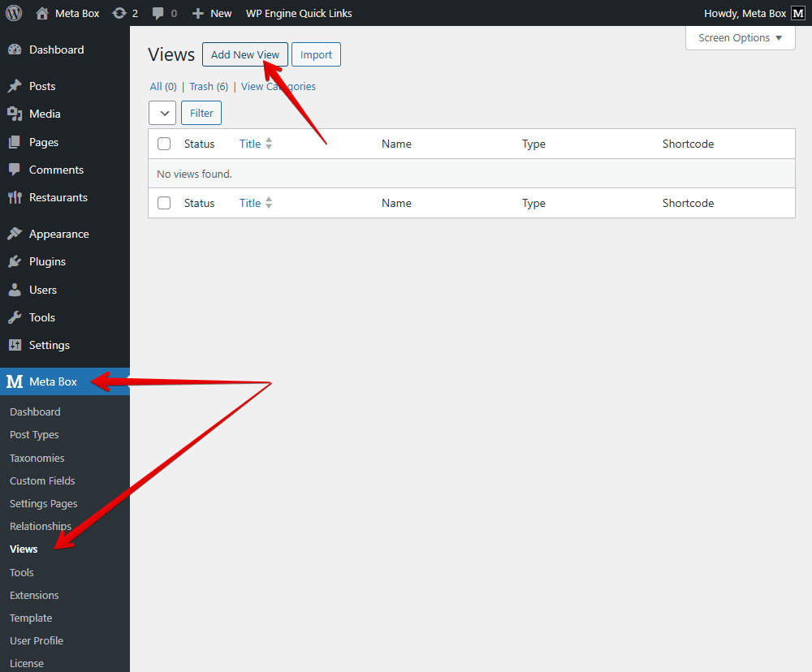Click the Meta Box M icon in the sidebar
The width and height of the screenshot is (812, 672).
15,381
